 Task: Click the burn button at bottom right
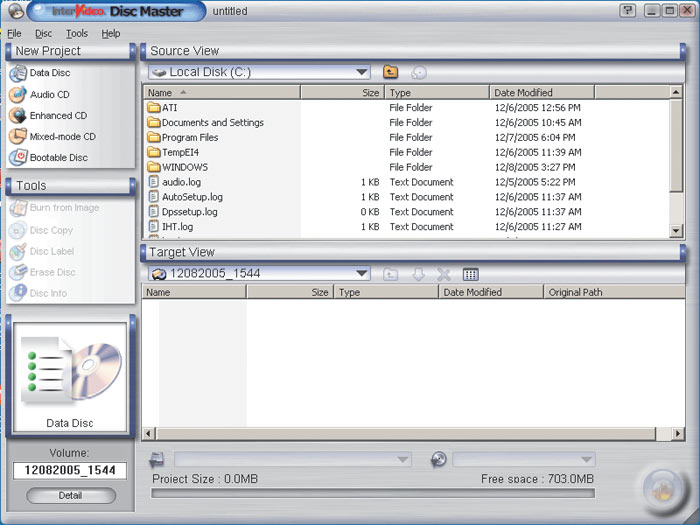(663, 490)
